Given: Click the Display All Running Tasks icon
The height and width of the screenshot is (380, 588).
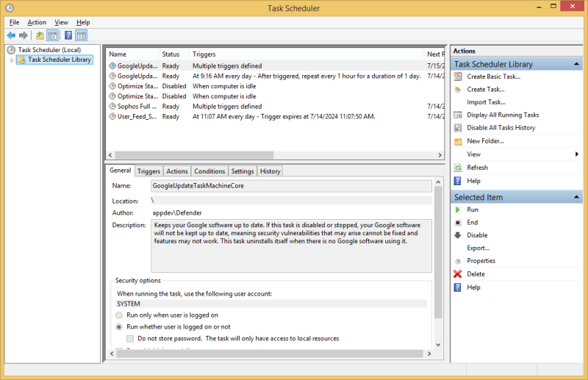Looking at the screenshot, I should 458,115.
